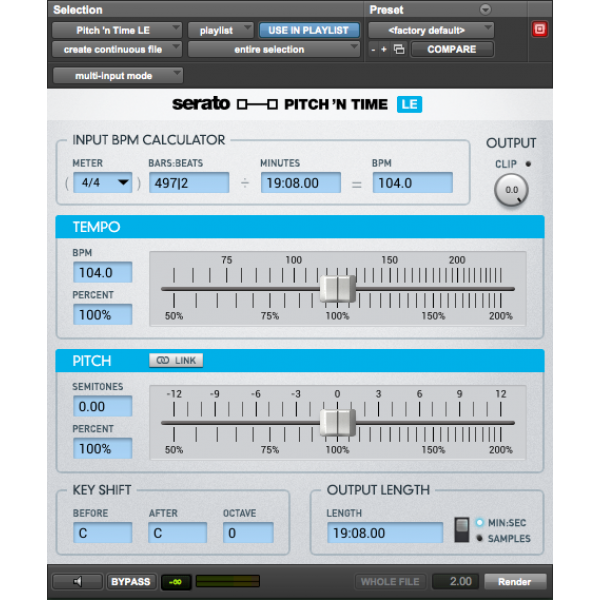Click the Tempo BPM field
600x600 pixels.
tap(103, 272)
